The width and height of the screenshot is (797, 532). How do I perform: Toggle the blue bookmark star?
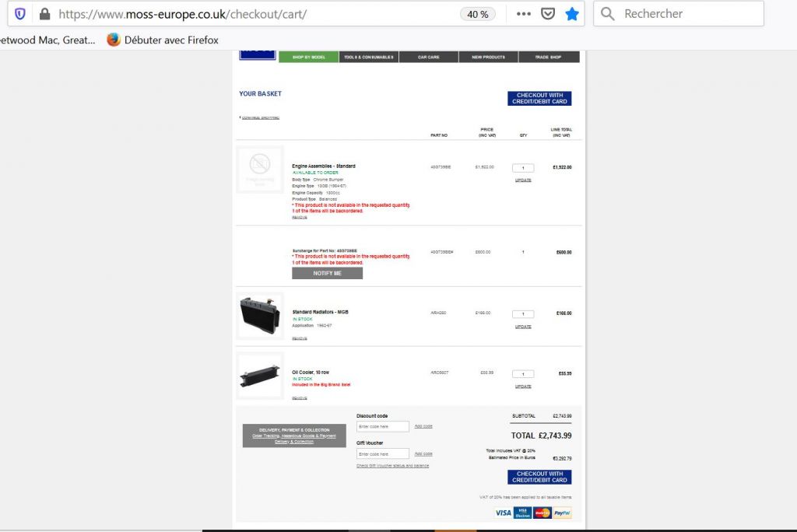pyautogui.click(x=572, y=14)
